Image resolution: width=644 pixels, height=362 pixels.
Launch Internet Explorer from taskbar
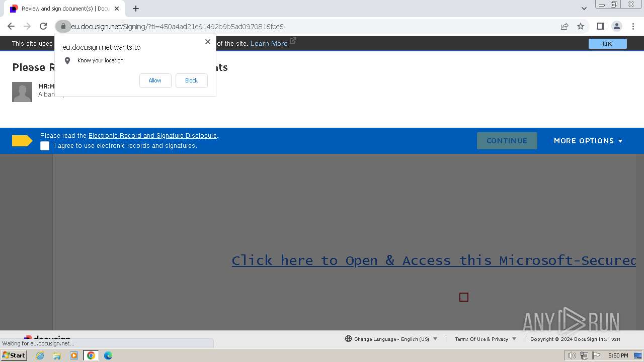coord(40,355)
